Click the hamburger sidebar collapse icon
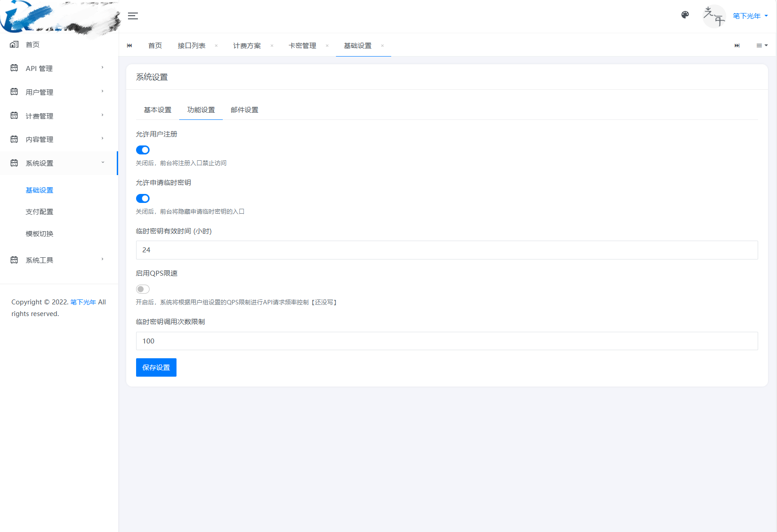 coord(133,16)
